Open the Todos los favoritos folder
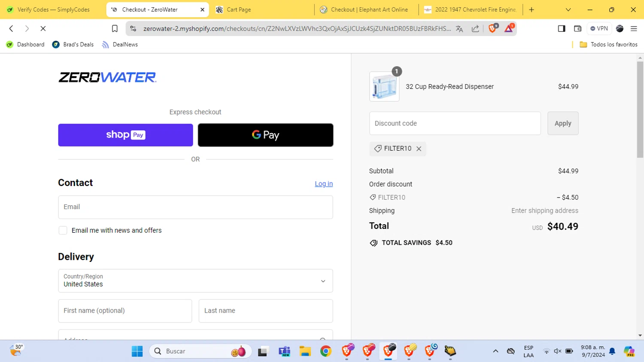Viewport: 644px width, 362px height. tap(608, 45)
